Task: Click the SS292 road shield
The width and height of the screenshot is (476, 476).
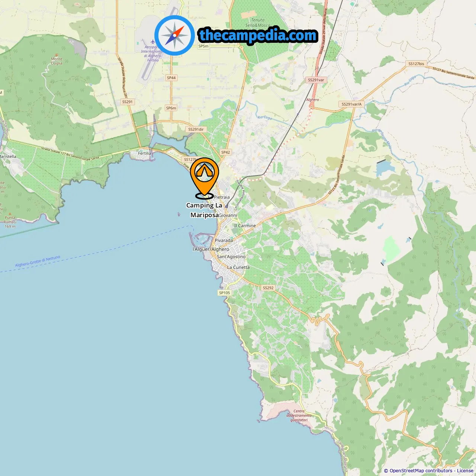Action: 268,288
